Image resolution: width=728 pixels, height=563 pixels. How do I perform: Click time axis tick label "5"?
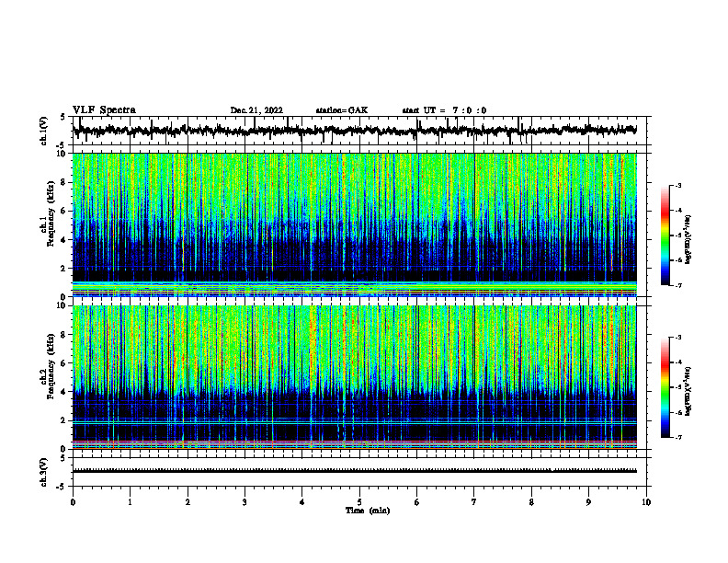(359, 502)
